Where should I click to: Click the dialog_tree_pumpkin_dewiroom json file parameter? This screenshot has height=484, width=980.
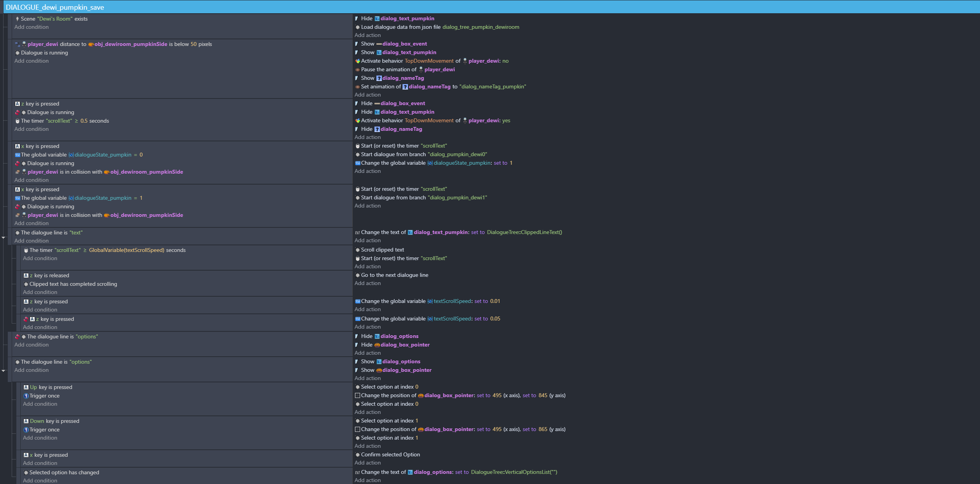coord(480,27)
